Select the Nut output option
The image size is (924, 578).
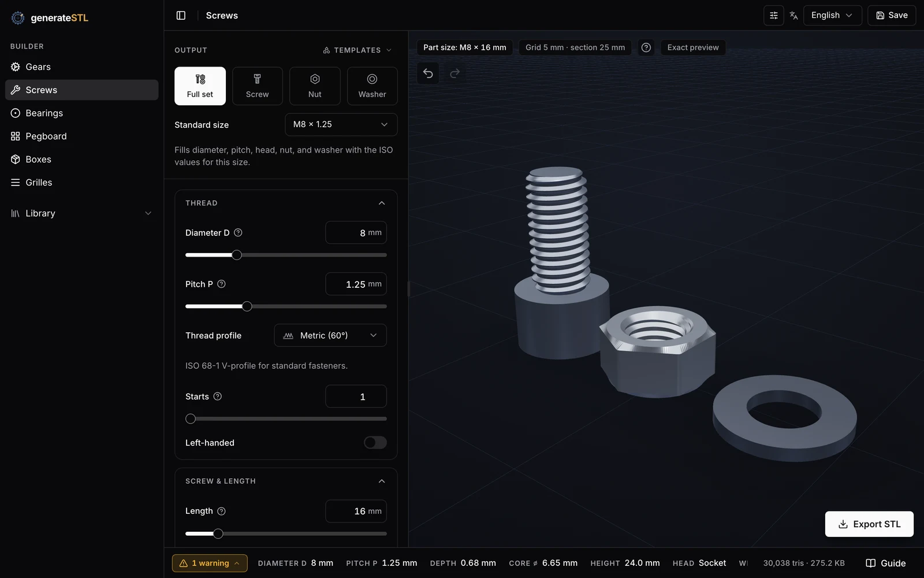pyautogui.click(x=315, y=86)
